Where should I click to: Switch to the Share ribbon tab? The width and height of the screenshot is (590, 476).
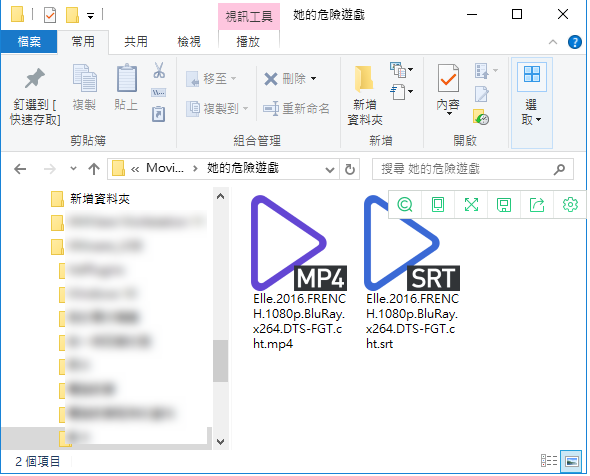136,41
